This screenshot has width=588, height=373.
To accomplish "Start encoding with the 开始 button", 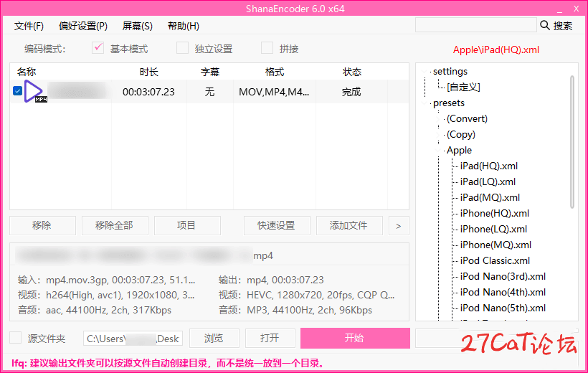I will [x=355, y=338].
